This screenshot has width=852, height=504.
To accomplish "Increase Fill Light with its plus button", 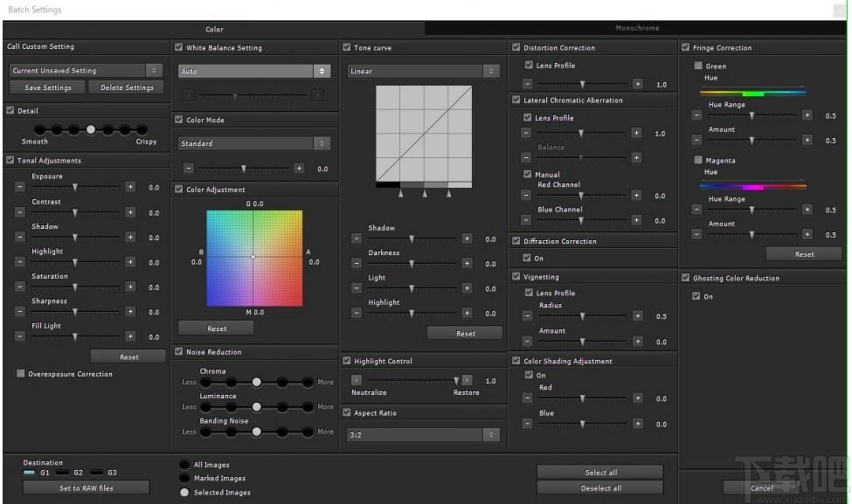I will pos(130,336).
